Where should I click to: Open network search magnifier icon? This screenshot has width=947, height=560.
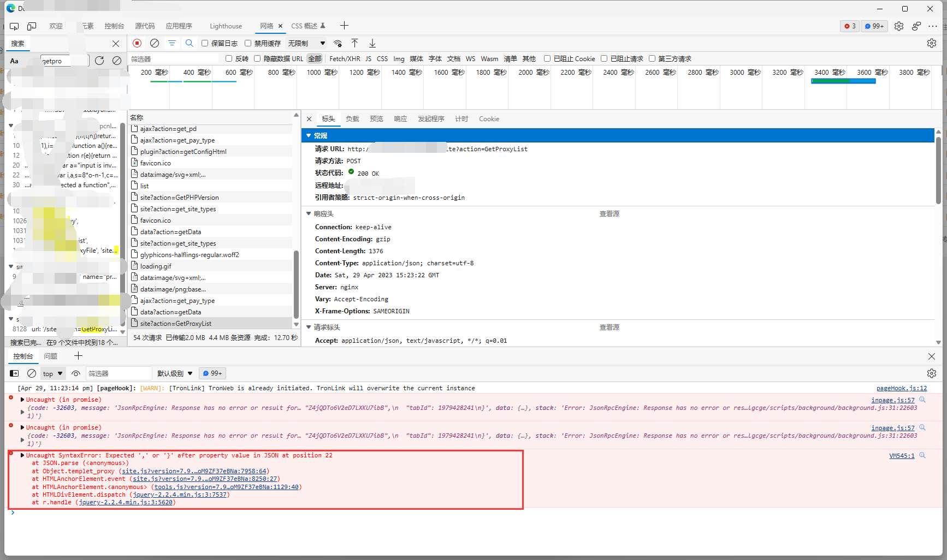190,43
